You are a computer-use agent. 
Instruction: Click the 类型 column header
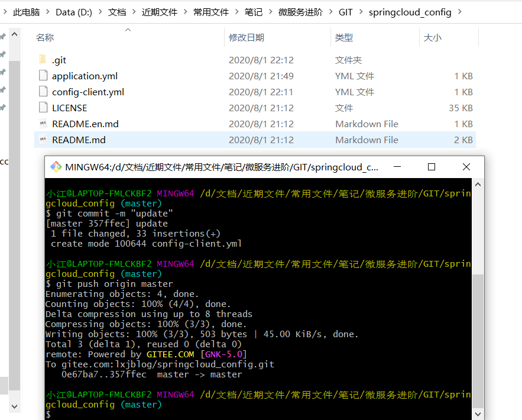pyautogui.click(x=344, y=37)
